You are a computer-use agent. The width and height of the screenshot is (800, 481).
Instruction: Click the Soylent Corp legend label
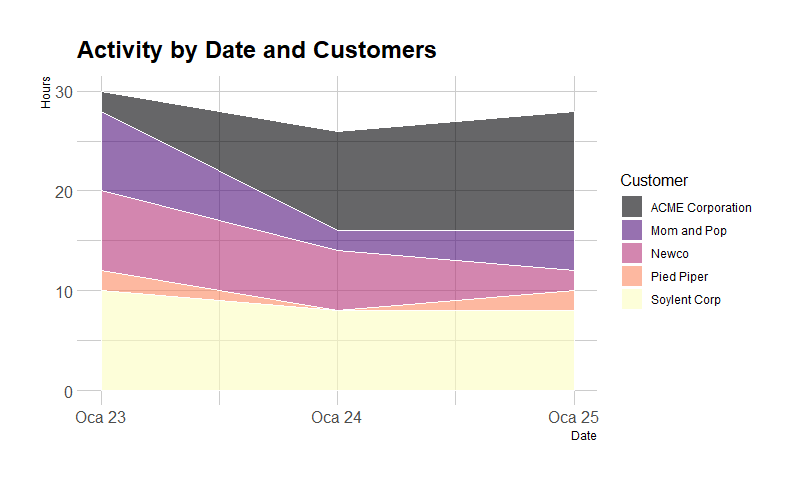(x=685, y=300)
